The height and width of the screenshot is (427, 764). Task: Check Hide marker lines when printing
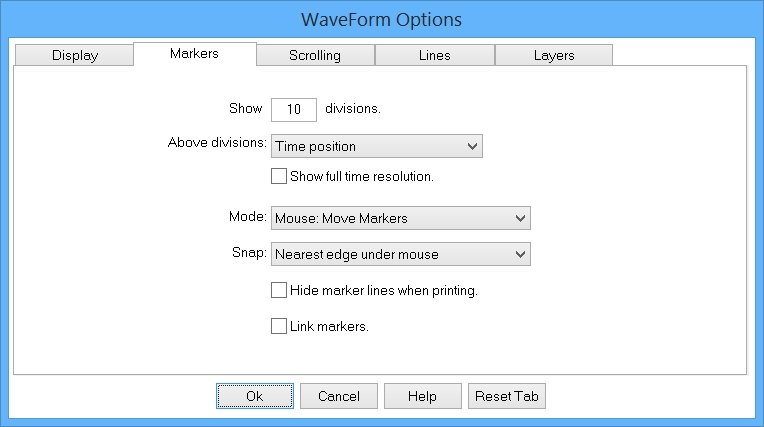pos(279,290)
